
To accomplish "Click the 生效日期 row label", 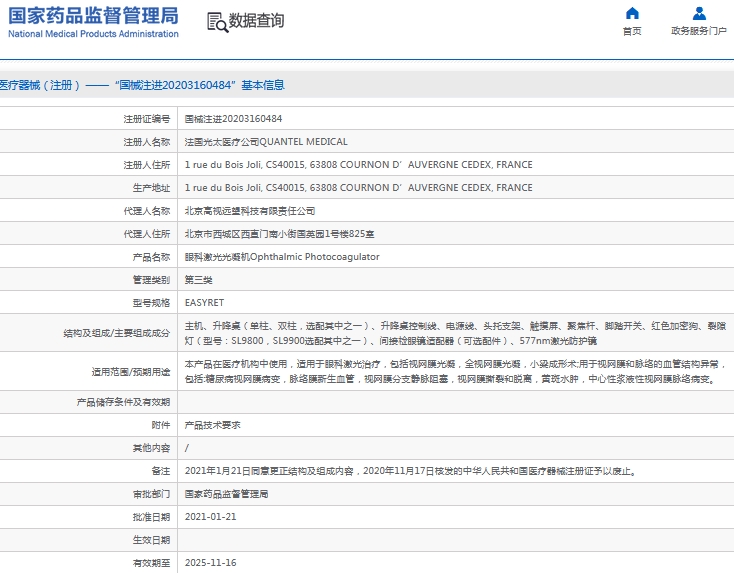I will pyautogui.click(x=151, y=540).
